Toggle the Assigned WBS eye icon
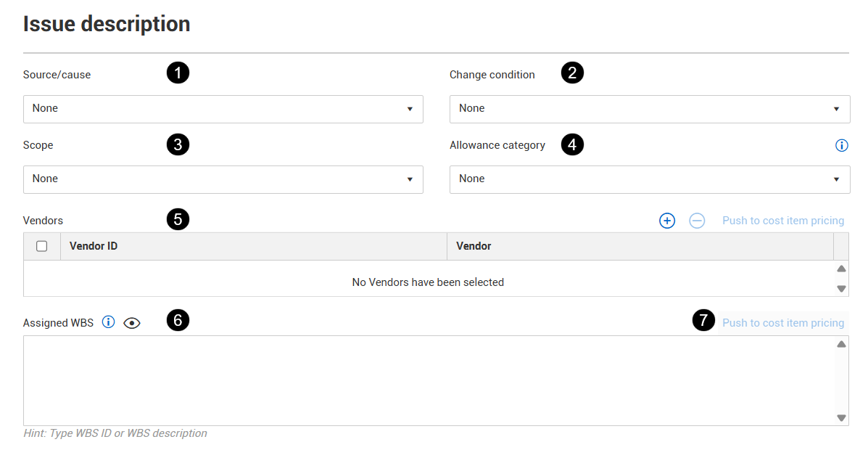Image resolution: width=868 pixels, height=450 pixels. [x=131, y=323]
